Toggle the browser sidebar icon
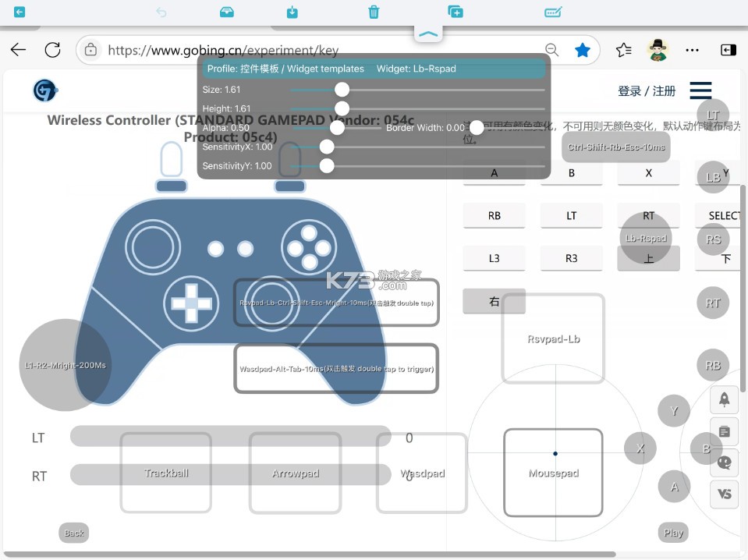Viewport: 748px width, 560px height. pyautogui.click(x=728, y=50)
